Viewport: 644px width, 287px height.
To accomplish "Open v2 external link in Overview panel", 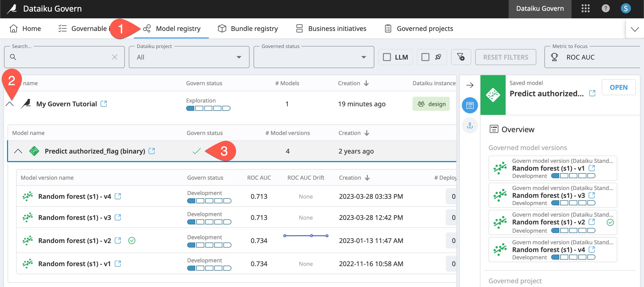I will 592,222.
